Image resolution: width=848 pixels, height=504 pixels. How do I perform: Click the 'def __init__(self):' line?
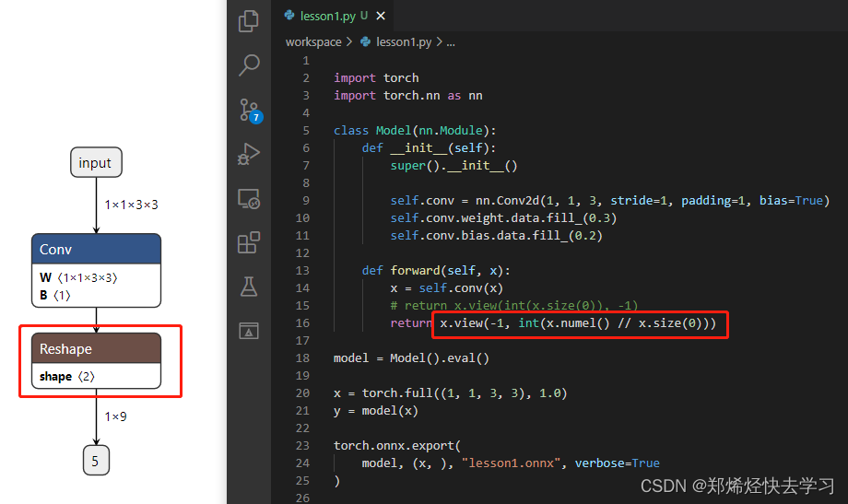tap(429, 148)
